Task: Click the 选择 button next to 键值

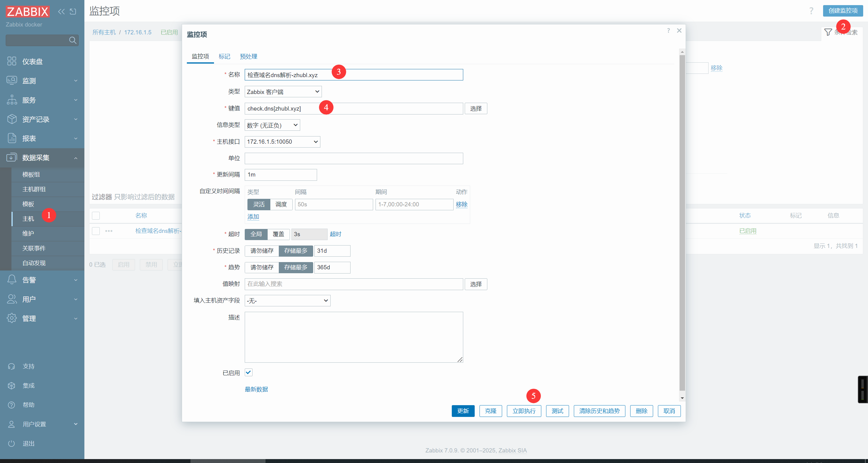Action: point(476,108)
